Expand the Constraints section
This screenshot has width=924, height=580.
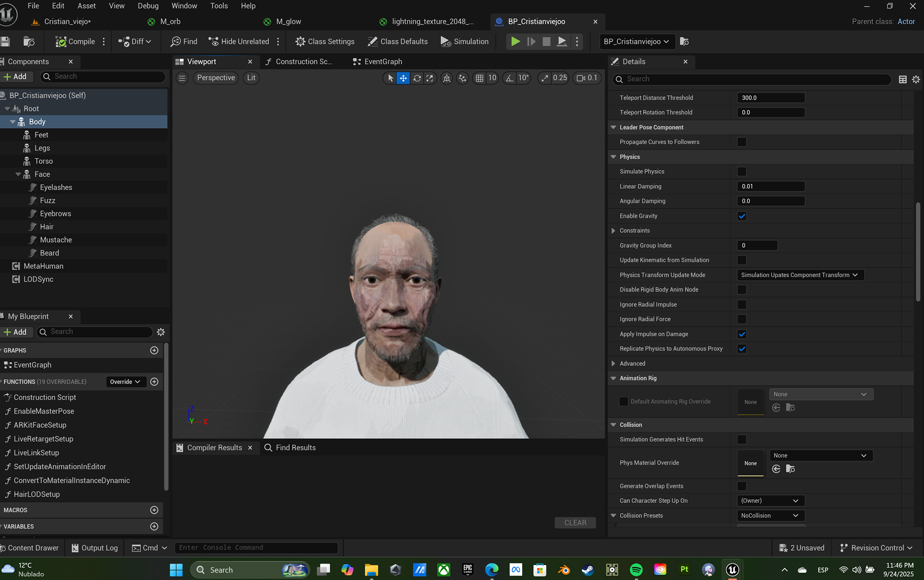pos(613,231)
